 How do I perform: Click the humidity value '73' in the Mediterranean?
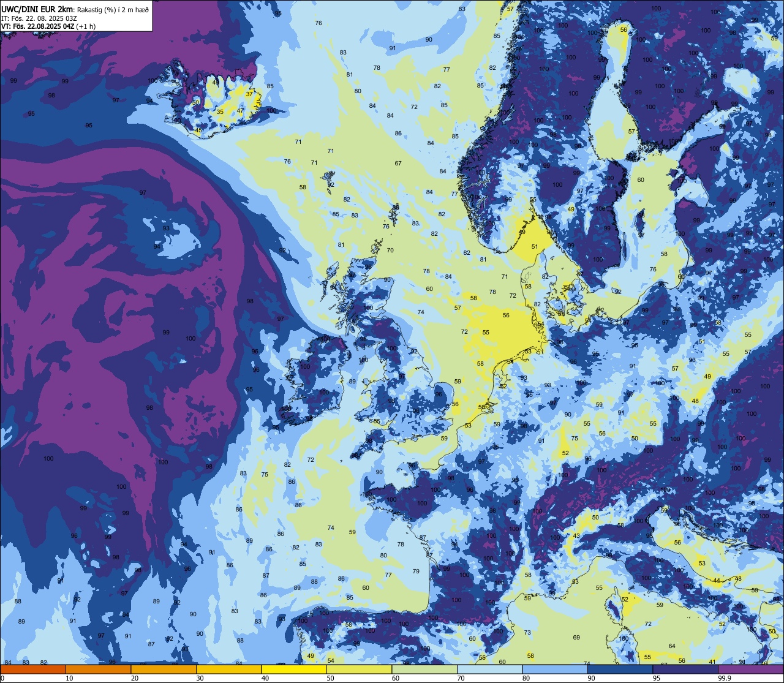tap(527, 632)
